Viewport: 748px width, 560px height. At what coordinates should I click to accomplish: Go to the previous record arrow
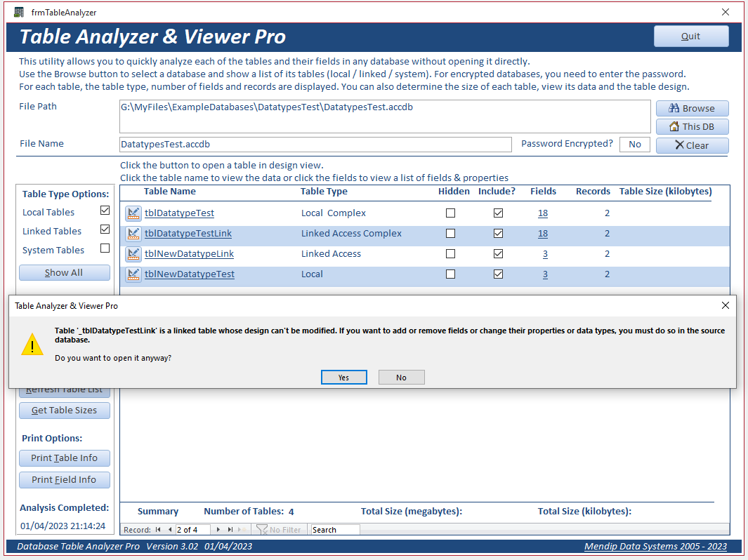tap(169, 530)
